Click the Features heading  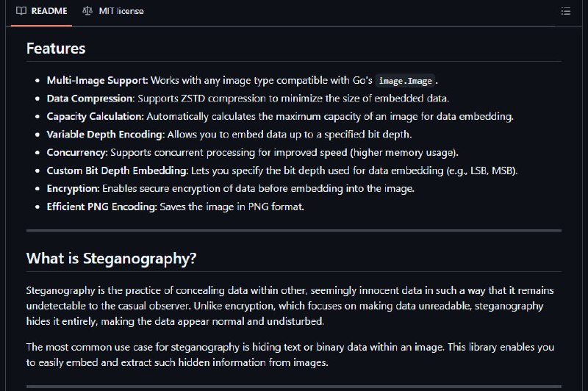tap(56, 49)
